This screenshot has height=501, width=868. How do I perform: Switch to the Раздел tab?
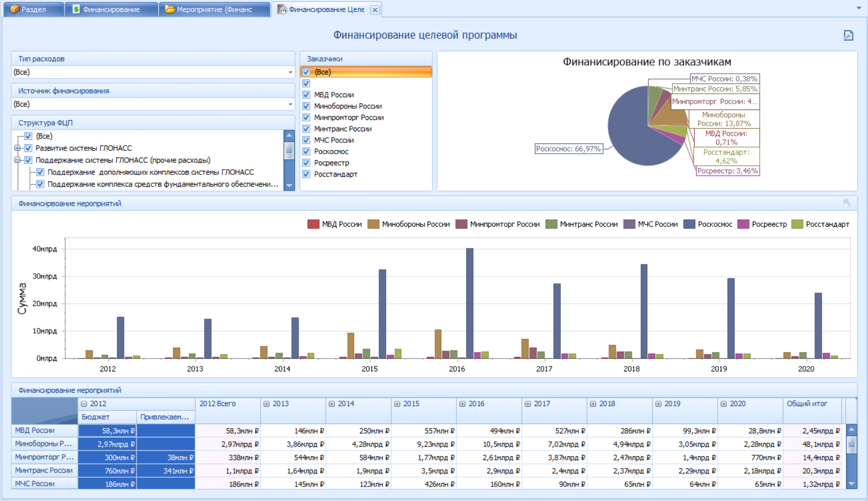34,9
